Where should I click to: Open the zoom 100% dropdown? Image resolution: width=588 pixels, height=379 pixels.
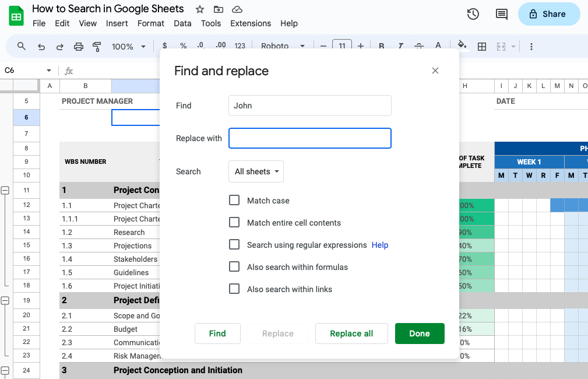[128, 47]
